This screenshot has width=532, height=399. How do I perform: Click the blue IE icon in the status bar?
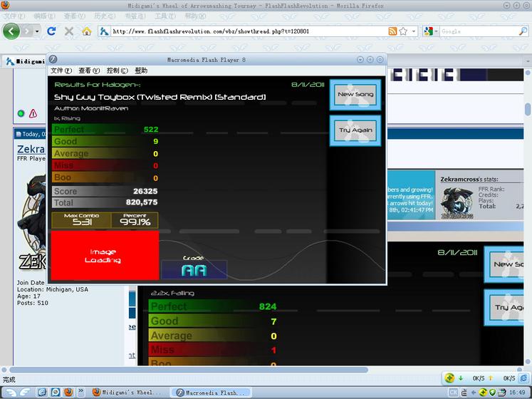tap(524, 378)
